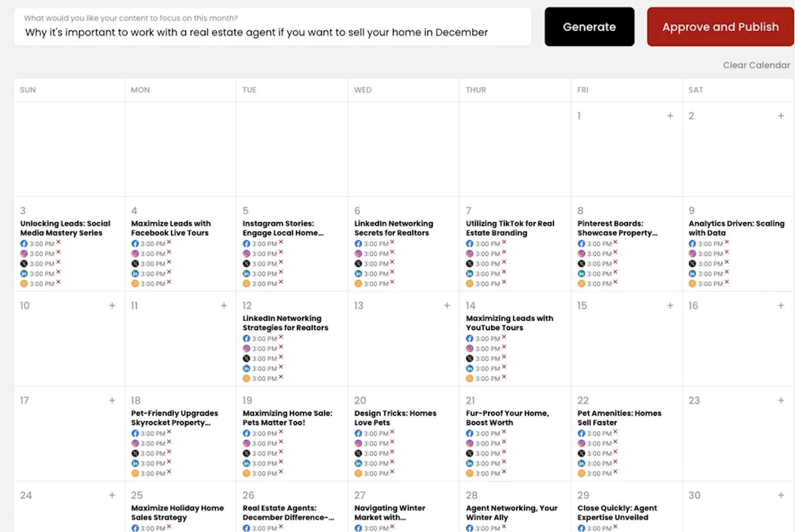Click the X icon under LinkedIn Networking Strategies post
Image resolution: width=795 pixels, height=532 pixels.
[247, 359]
